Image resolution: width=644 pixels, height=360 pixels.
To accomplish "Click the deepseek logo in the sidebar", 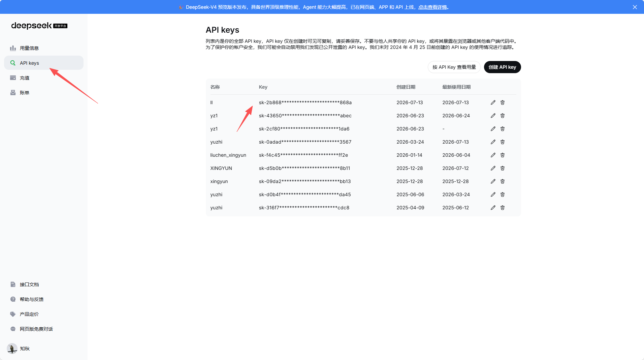I will (x=39, y=26).
